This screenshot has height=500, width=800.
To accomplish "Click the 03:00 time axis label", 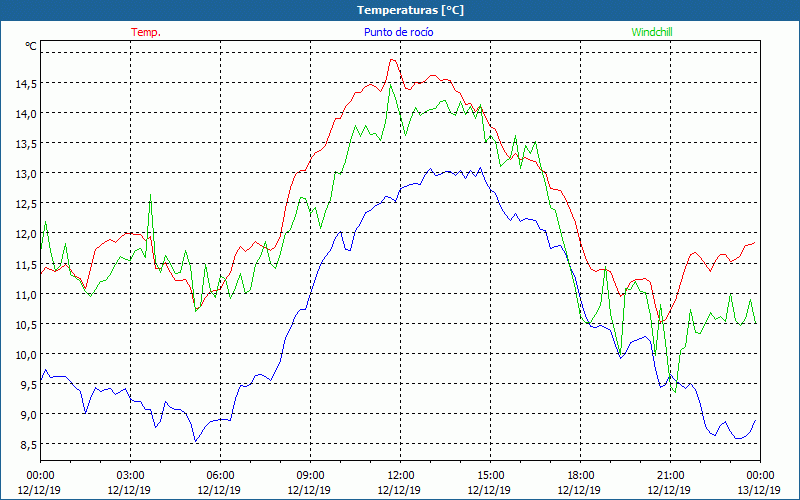I will [130, 476].
